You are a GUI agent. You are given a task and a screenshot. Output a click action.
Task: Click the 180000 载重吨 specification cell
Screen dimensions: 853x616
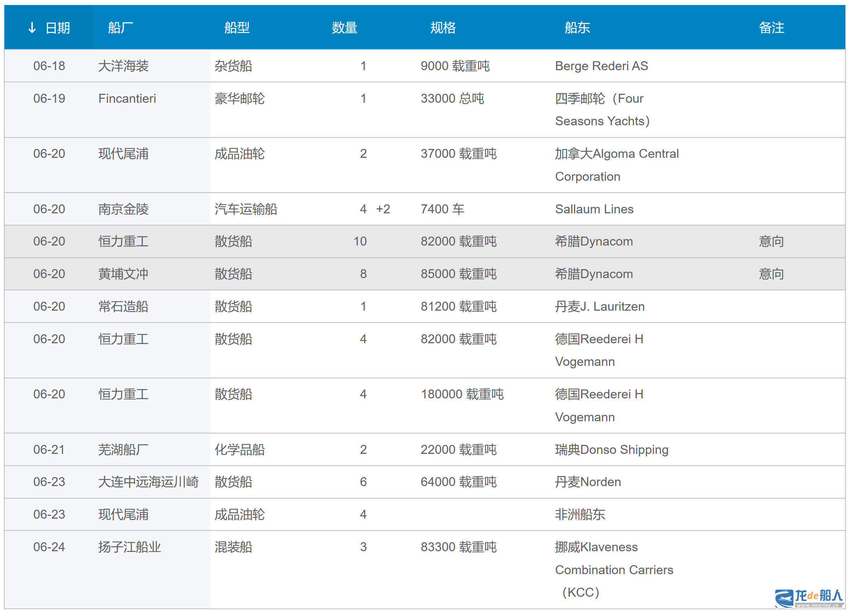[462, 394]
